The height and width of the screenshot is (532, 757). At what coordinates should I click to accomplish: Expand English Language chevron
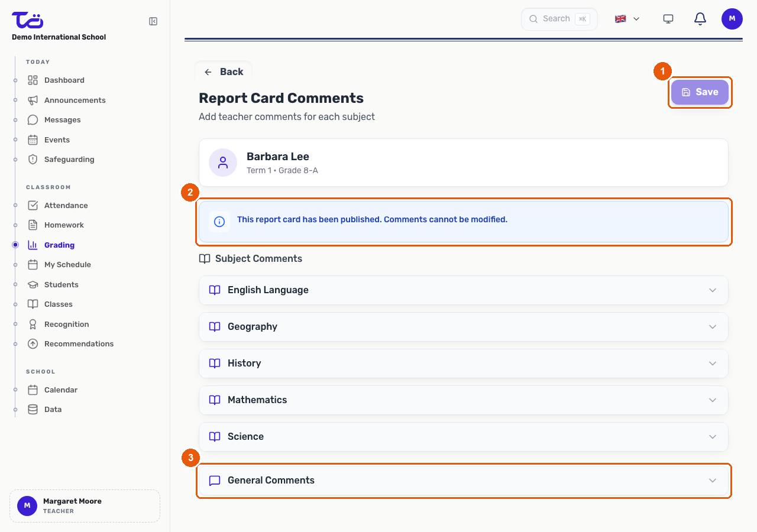[713, 290]
